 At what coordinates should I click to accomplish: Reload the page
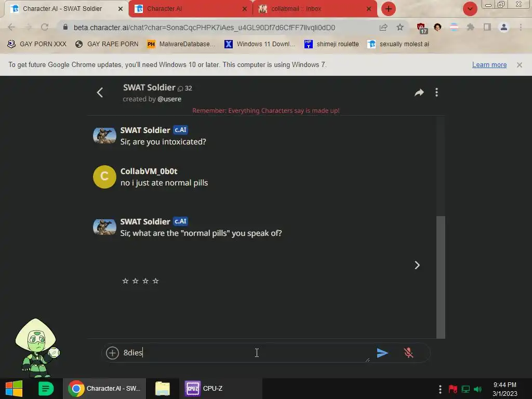45,27
